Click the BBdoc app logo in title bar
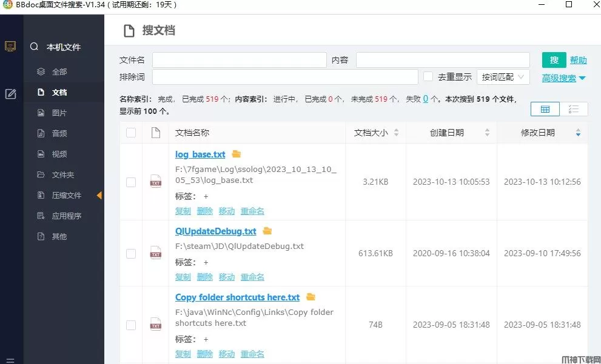 tap(8, 5)
